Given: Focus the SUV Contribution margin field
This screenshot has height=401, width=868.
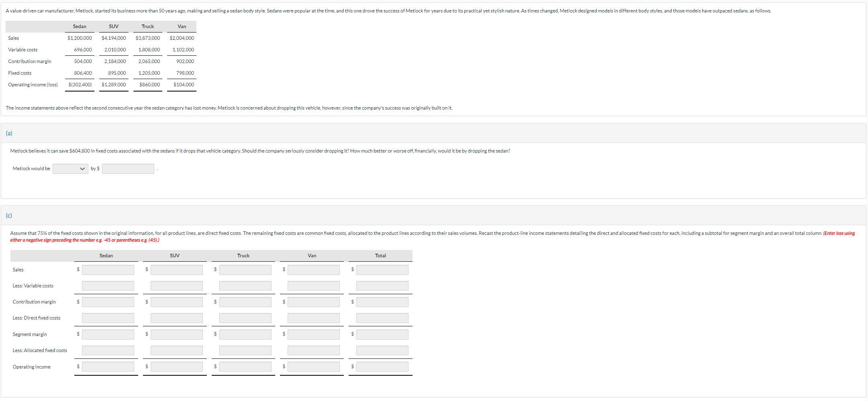Looking at the screenshot, I should coord(177,302).
